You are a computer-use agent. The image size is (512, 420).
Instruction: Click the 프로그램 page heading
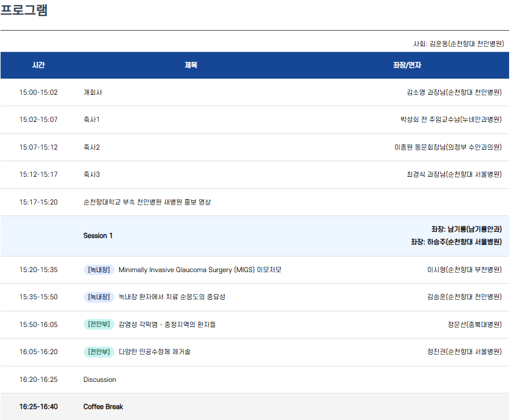(24, 10)
